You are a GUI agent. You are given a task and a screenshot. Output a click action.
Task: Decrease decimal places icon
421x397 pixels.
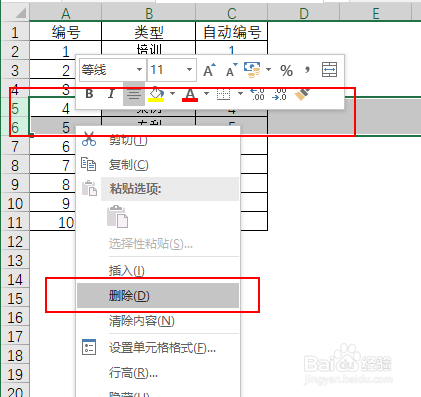click(279, 94)
